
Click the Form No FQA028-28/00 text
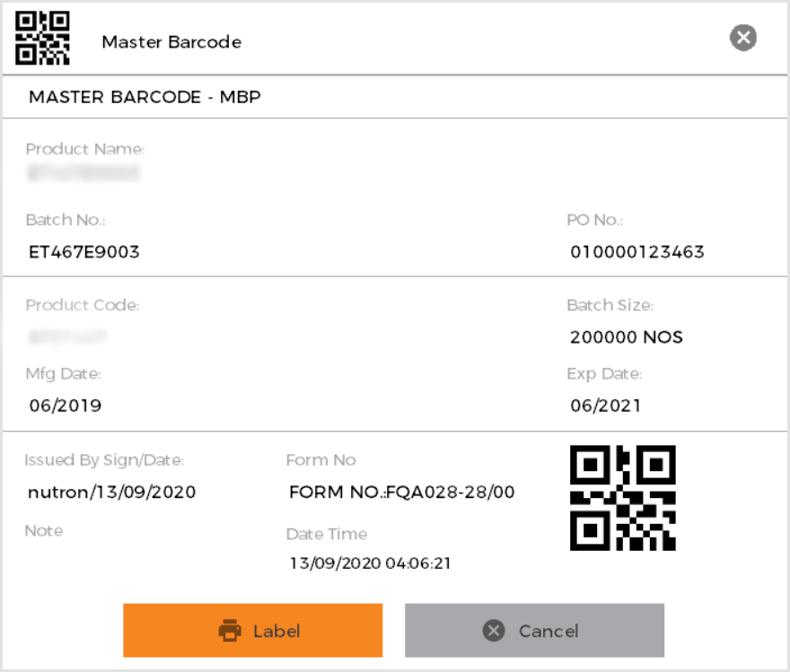(x=401, y=492)
